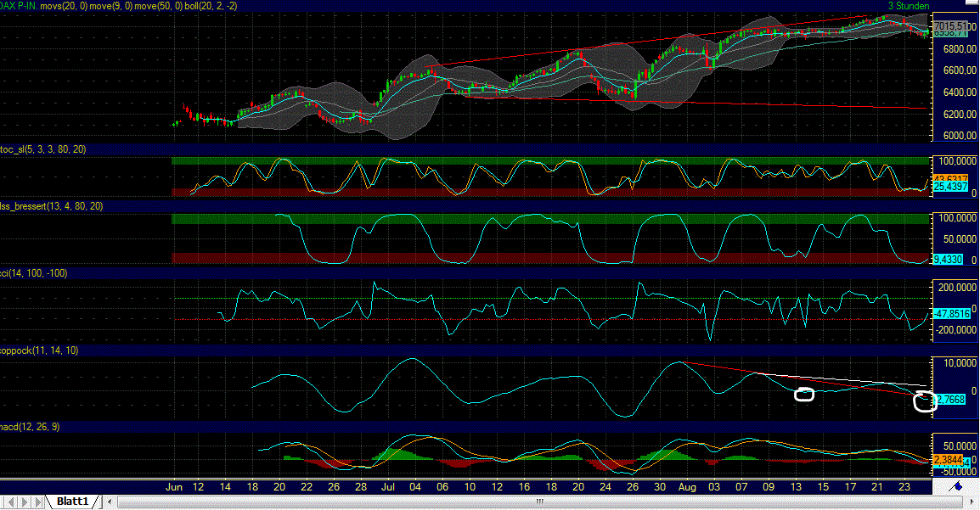Click the horizontal scrollbar at the bottom
The image size is (980, 510).
point(535,503)
